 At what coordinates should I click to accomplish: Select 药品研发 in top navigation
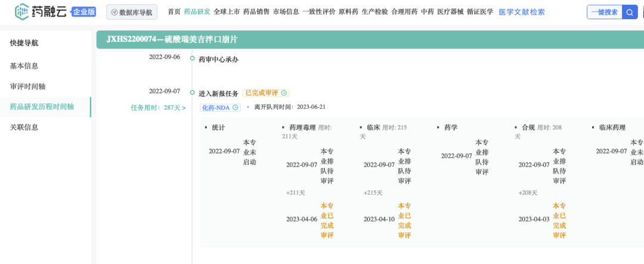tap(197, 12)
